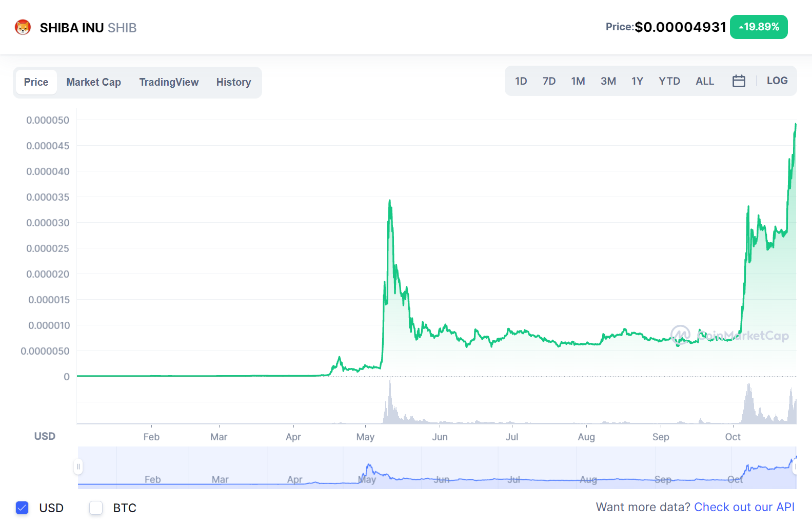
Task: Click the USD axis unit label
Action: pyautogui.click(x=45, y=436)
